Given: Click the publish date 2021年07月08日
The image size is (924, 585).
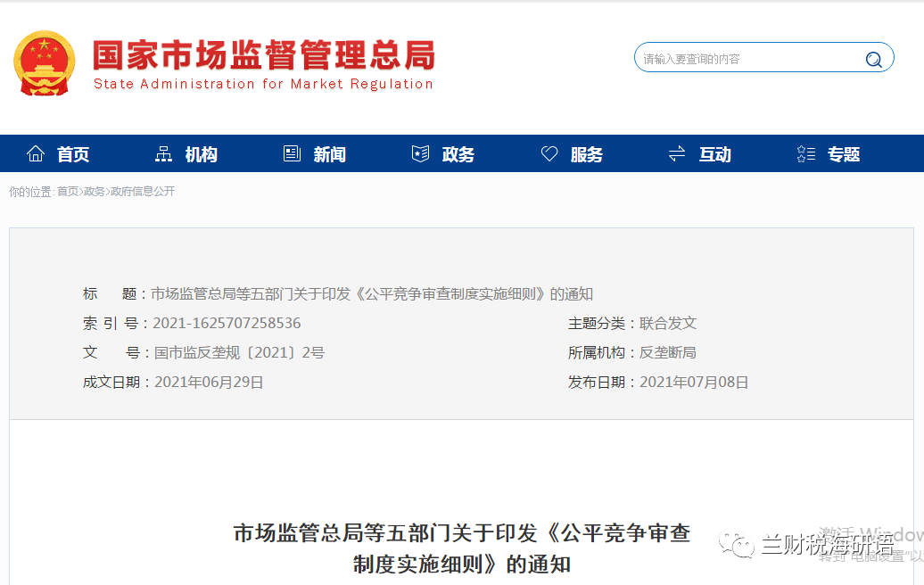Looking at the screenshot, I should (x=694, y=383).
